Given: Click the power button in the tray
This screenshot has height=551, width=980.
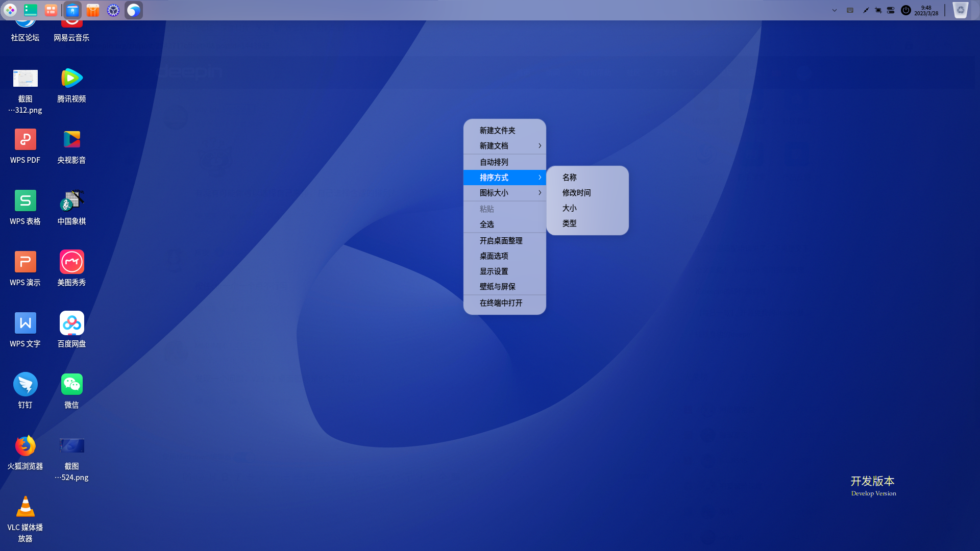Looking at the screenshot, I should [905, 10].
